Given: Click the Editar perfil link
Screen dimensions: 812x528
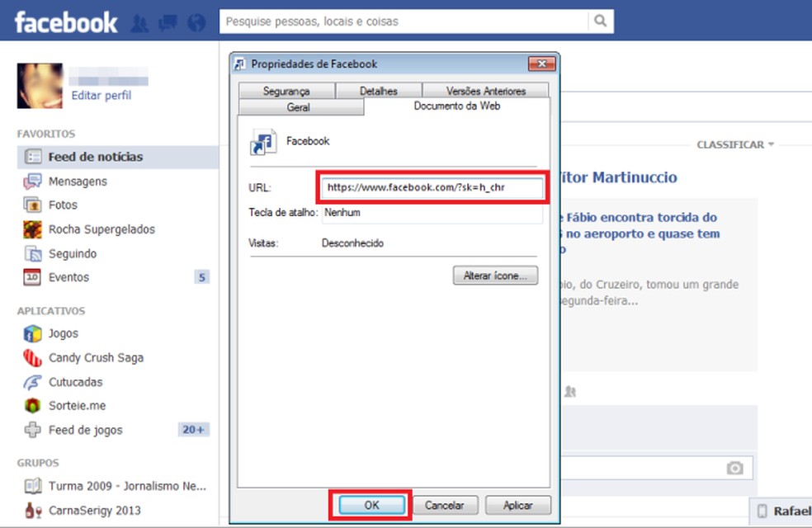Looking at the screenshot, I should (101, 96).
